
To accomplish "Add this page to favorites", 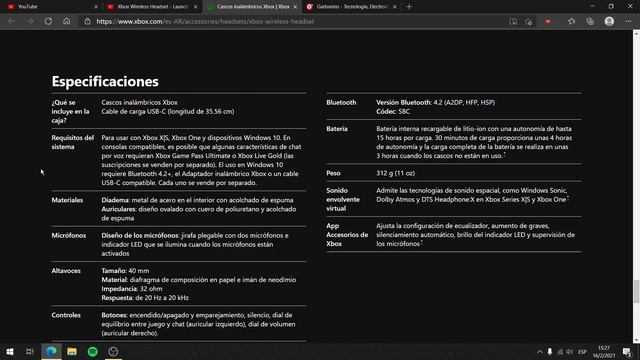I will point(529,22).
